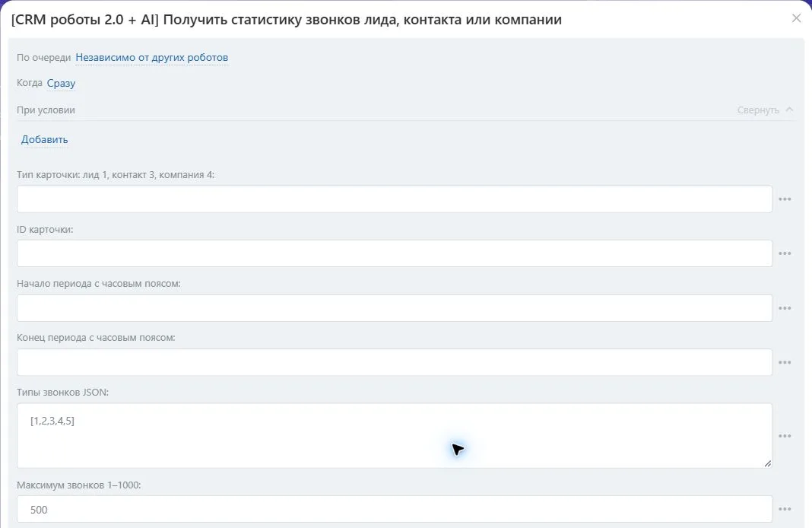Close the robot settings dialog

(x=797, y=18)
